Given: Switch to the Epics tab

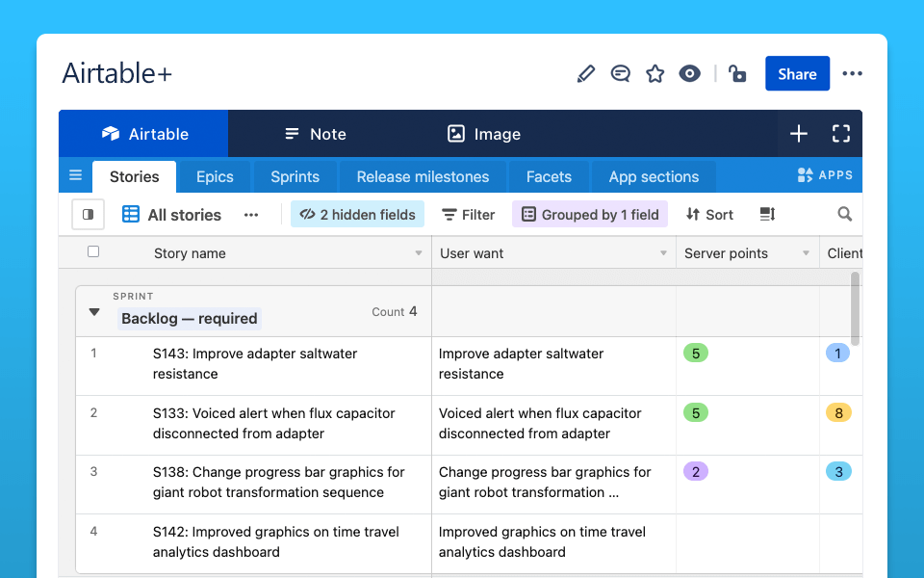Looking at the screenshot, I should [x=214, y=176].
